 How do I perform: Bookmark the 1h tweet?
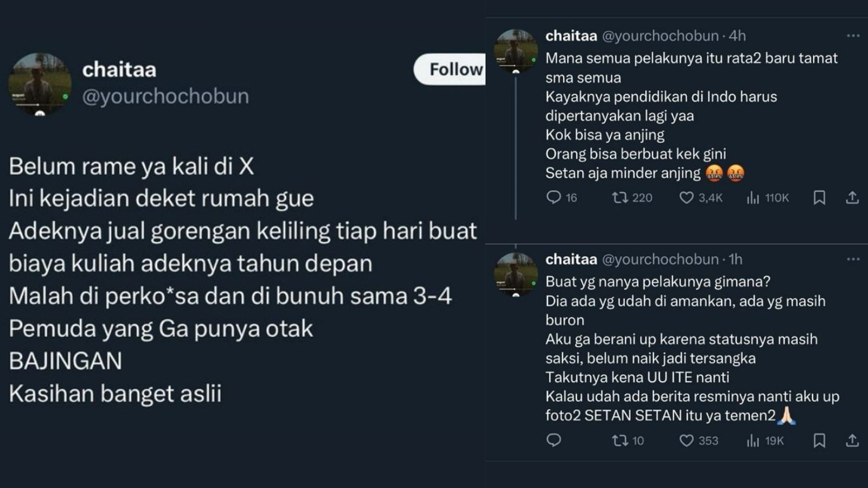(x=819, y=441)
